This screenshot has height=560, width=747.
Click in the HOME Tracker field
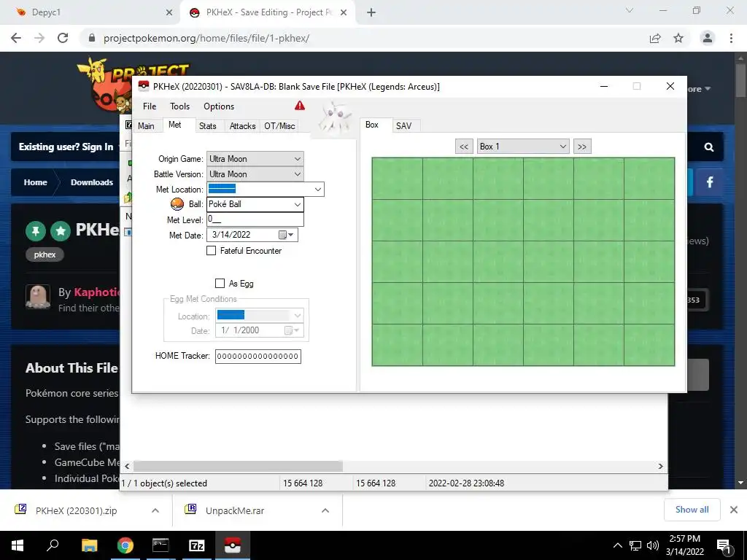pos(258,356)
